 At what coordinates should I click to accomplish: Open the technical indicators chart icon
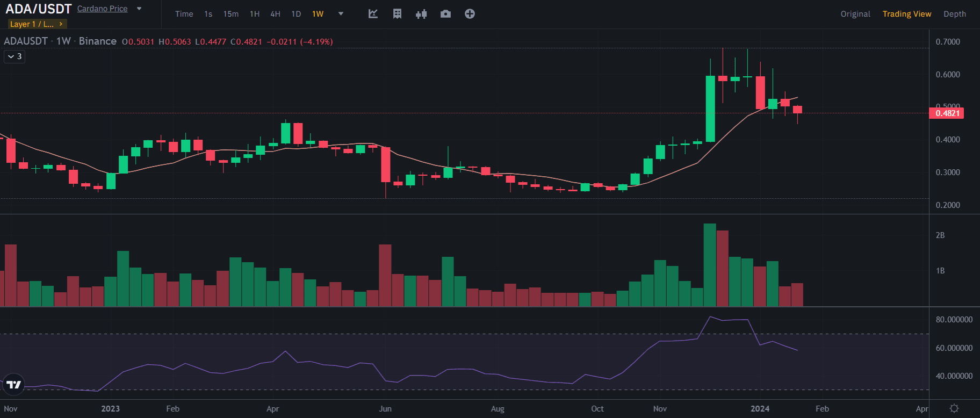(x=373, y=14)
